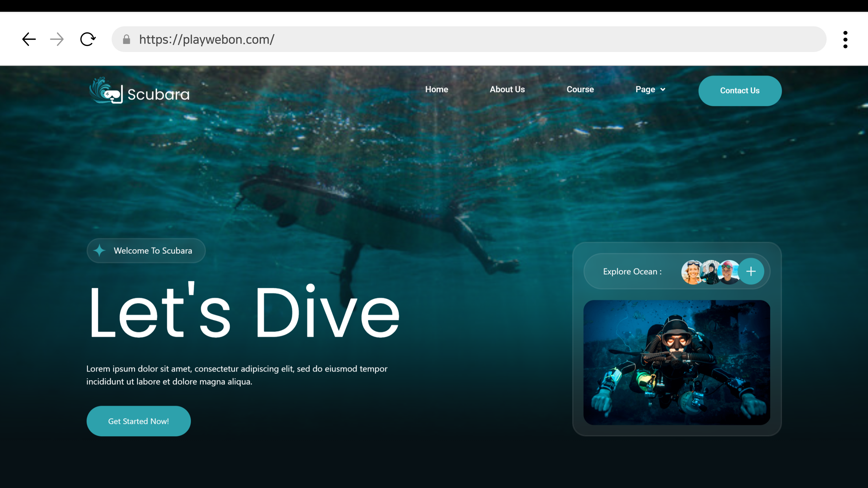Click the plus icon beside avatars
Image resolution: width=868 pixels, height=488 pixels.
pos(751,271)
